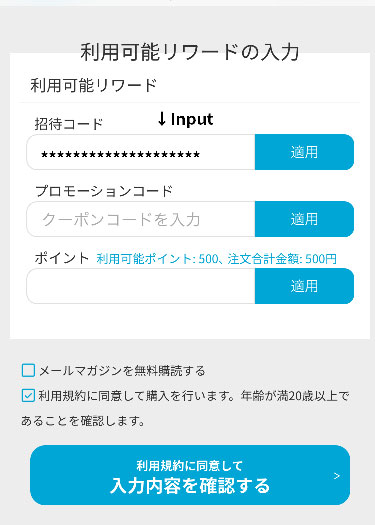Uncheck the 利用規約に同意して購入 checkbox
375x525 pixels.
coord(28,395)
